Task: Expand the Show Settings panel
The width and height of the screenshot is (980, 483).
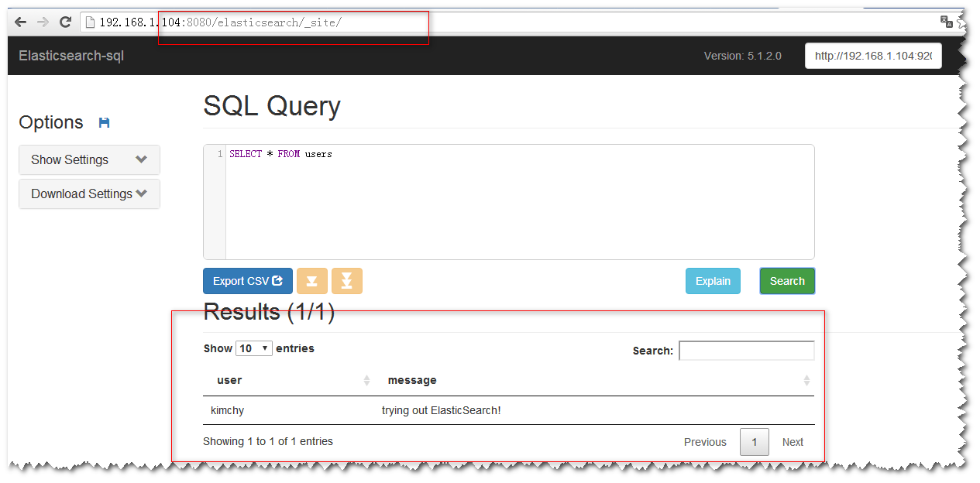Action: point(89,159)
